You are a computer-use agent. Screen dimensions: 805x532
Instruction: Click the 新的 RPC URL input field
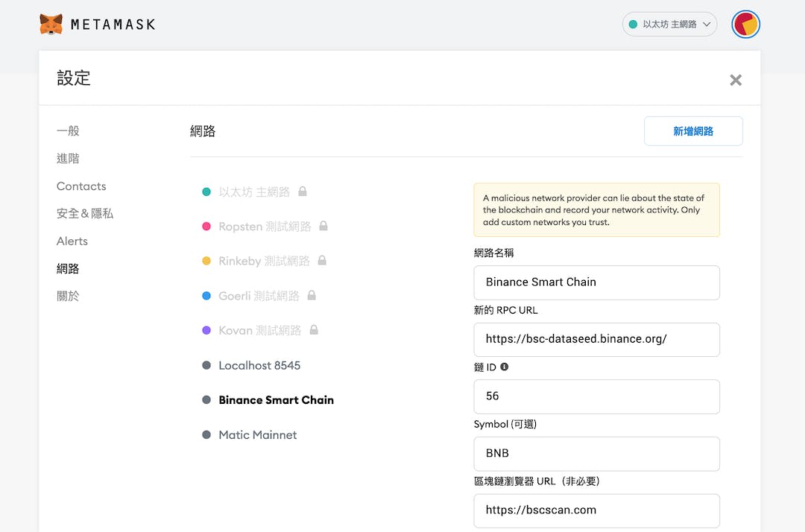596,340
